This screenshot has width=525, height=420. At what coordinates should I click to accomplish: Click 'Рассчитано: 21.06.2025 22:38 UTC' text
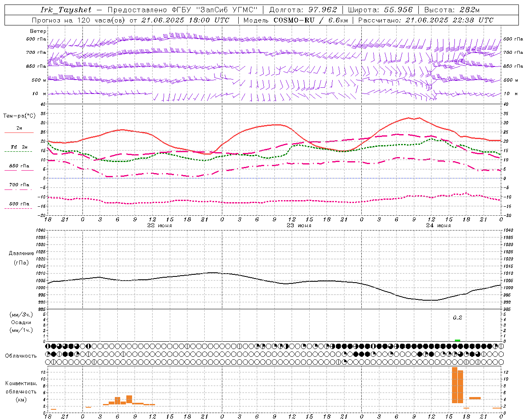click(426, 20)
